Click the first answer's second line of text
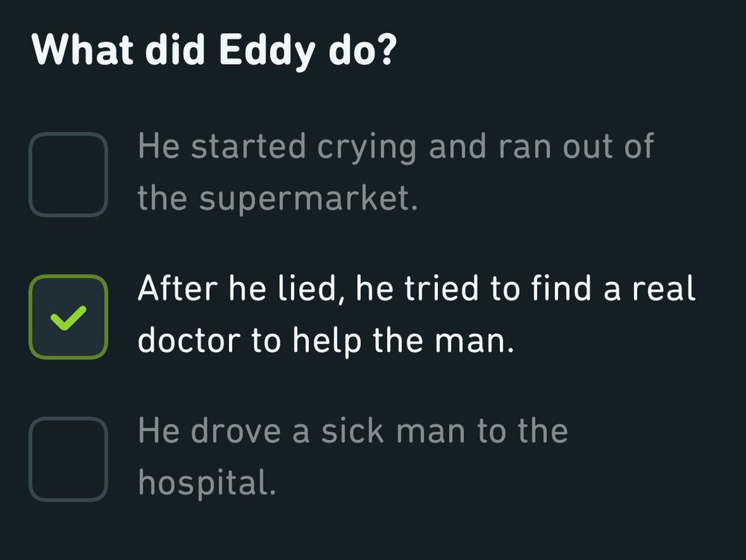Screen dimensions: 746x560 280,198
